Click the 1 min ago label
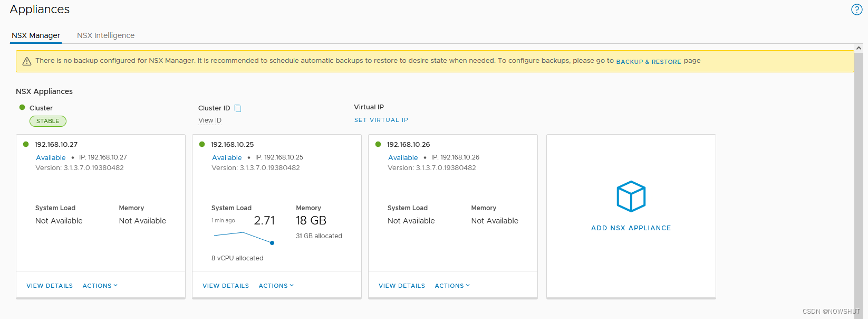 pyautogui.click(x=223, y=221)
